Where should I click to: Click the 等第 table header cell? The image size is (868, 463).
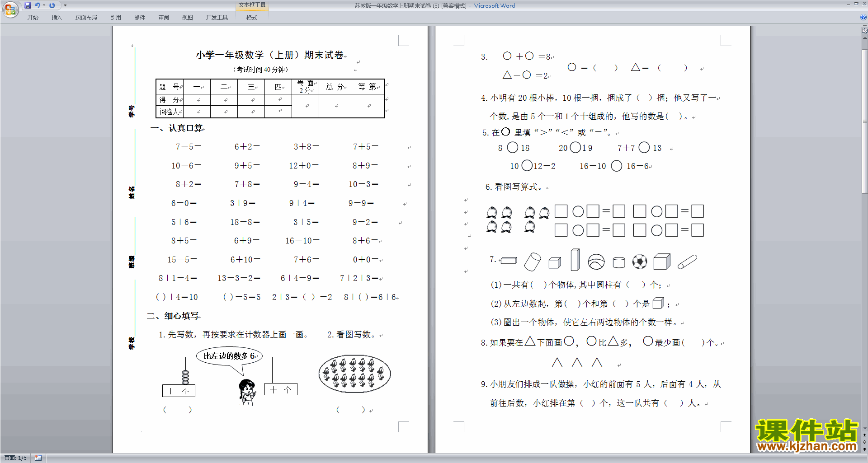click(368, 87)
